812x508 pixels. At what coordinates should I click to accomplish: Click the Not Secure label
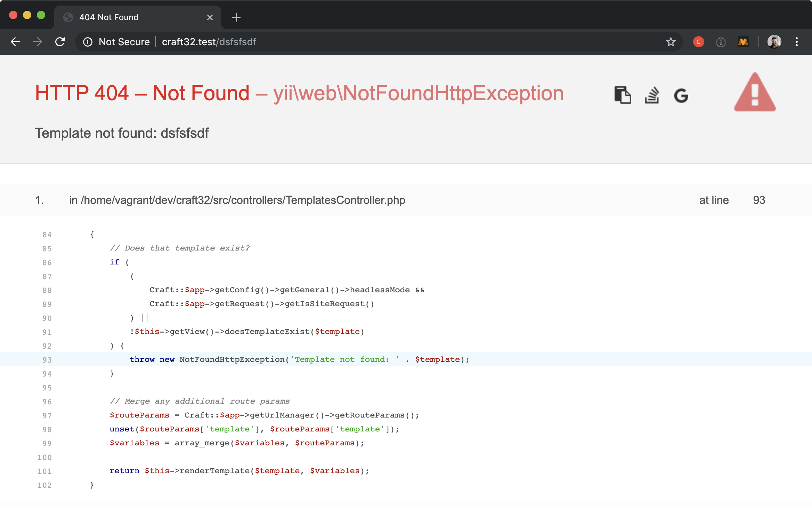[x=124, y=42]
